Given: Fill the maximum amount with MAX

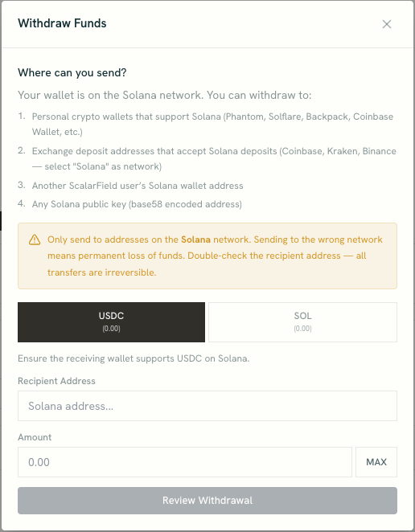Looking at the screenshot, I should pyautogui.click(x=376, y=462).
